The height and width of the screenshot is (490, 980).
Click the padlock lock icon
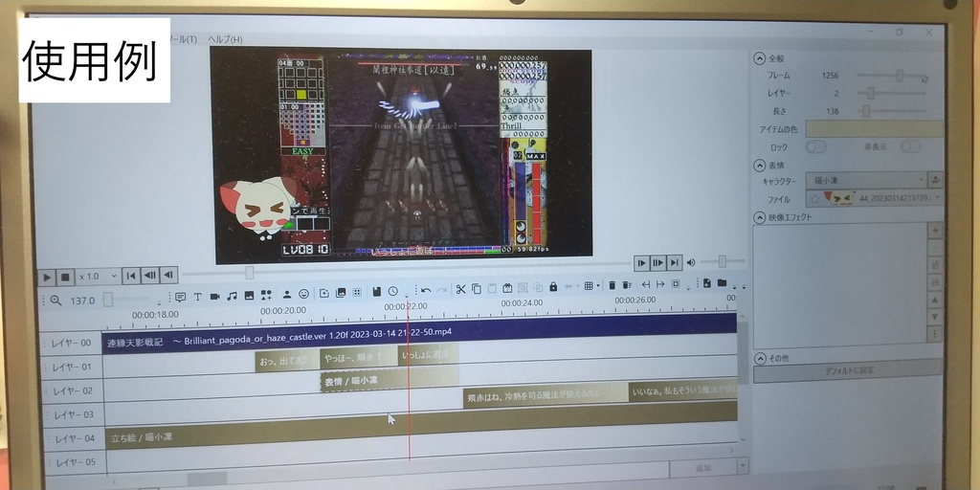pyautogui.click(x=553, y=287)
